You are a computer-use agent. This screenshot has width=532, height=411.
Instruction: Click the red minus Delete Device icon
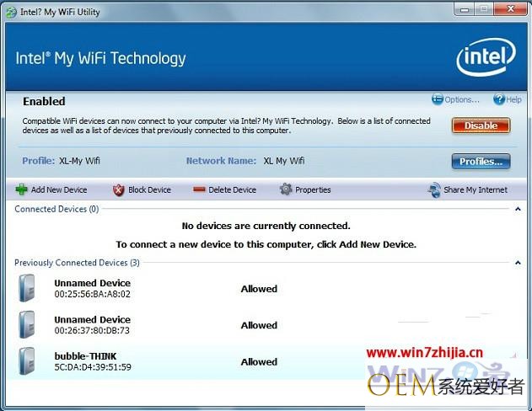point(199,189)
